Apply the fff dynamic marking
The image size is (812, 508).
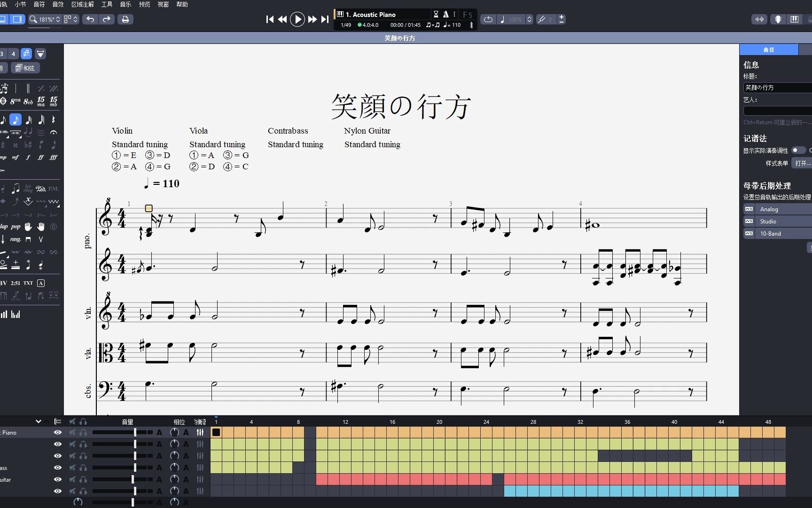coord(54,158)
